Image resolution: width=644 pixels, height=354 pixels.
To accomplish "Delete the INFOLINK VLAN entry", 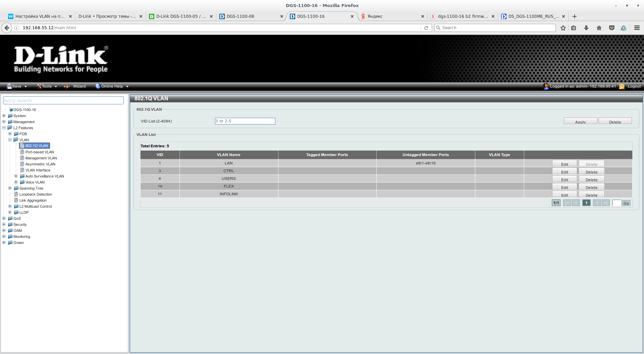I will [x=591, y=195].
